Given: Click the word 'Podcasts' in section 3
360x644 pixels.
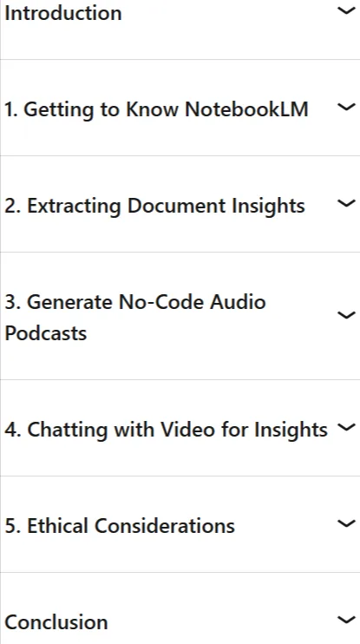Looking at the screenshot, I should coord(46,332).
